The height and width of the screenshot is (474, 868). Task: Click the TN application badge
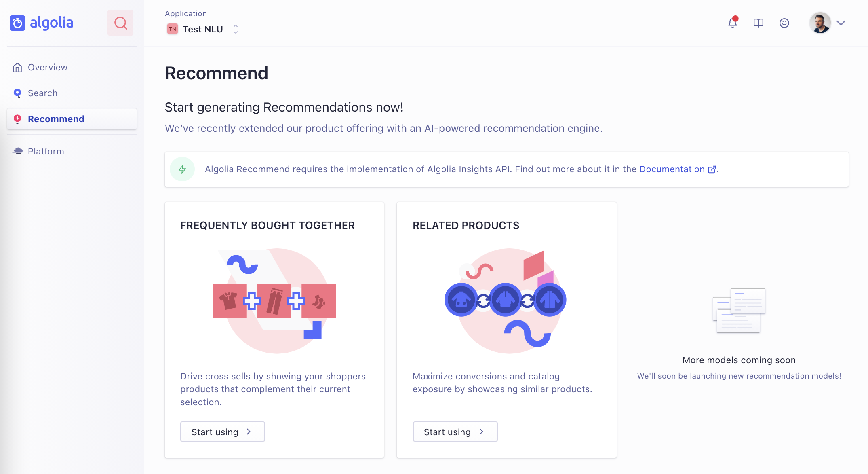(x=172, y=29)
